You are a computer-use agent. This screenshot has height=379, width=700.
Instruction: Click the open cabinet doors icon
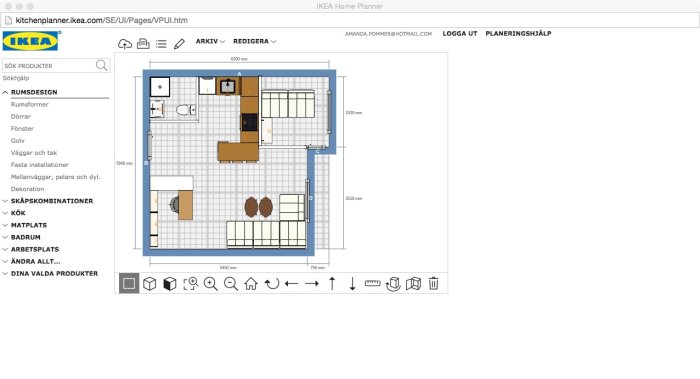[x=413, y=283]
